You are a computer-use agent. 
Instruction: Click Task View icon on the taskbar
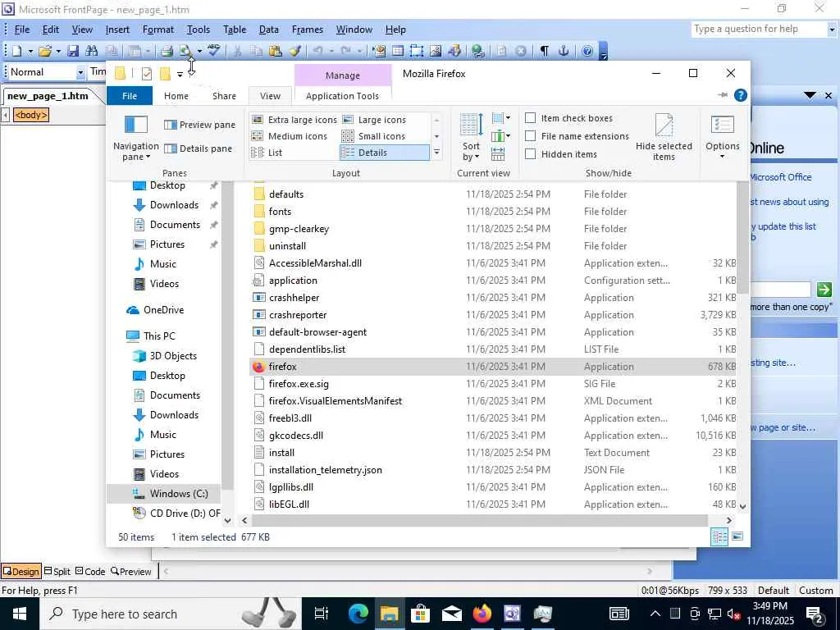(x=322, y=614)
